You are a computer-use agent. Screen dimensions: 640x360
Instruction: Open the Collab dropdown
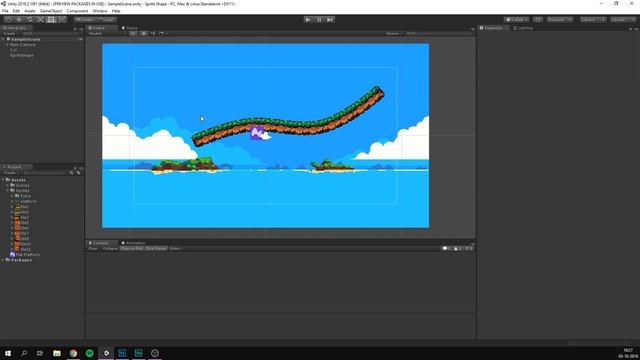click(x=516, y=20)
